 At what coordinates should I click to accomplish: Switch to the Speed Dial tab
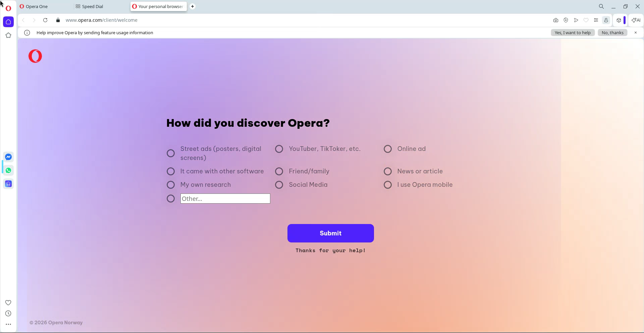coord(93,6)
